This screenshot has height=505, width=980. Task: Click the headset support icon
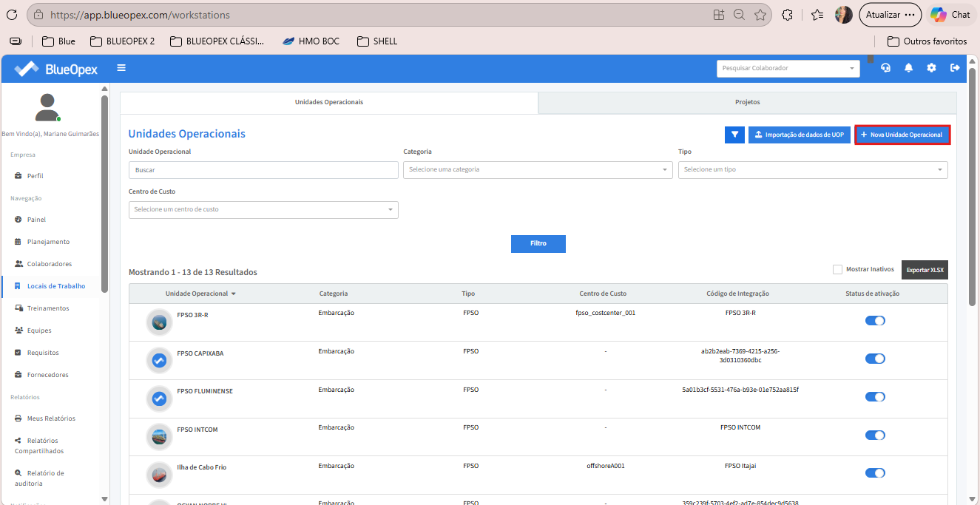(885, 68)
